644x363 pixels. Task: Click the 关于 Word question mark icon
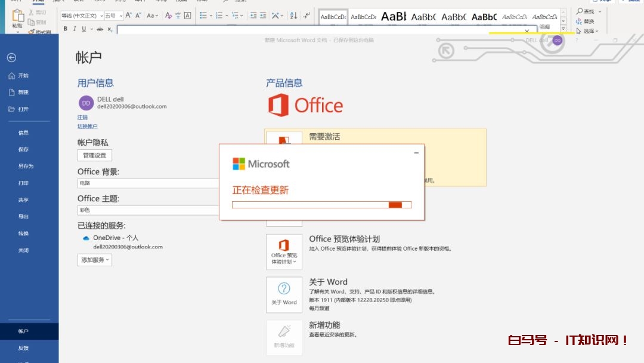coord(284,288)
